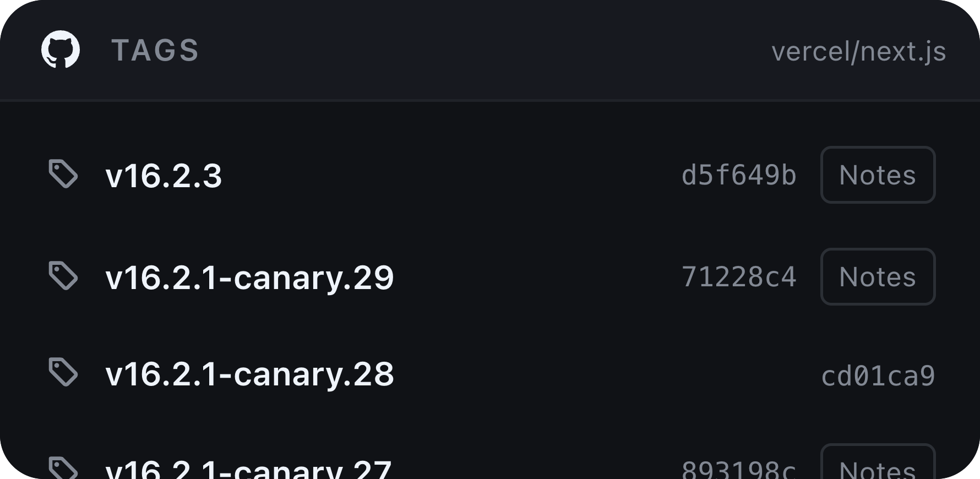Viewport: 980px width, 479px height.
Task: Open Notes for v16.2.1-canary.29
Action: [878, 276]
